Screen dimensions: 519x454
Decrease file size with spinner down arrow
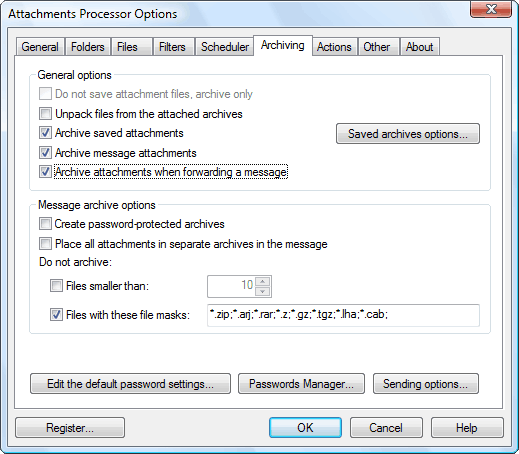[x=263, y=291]
